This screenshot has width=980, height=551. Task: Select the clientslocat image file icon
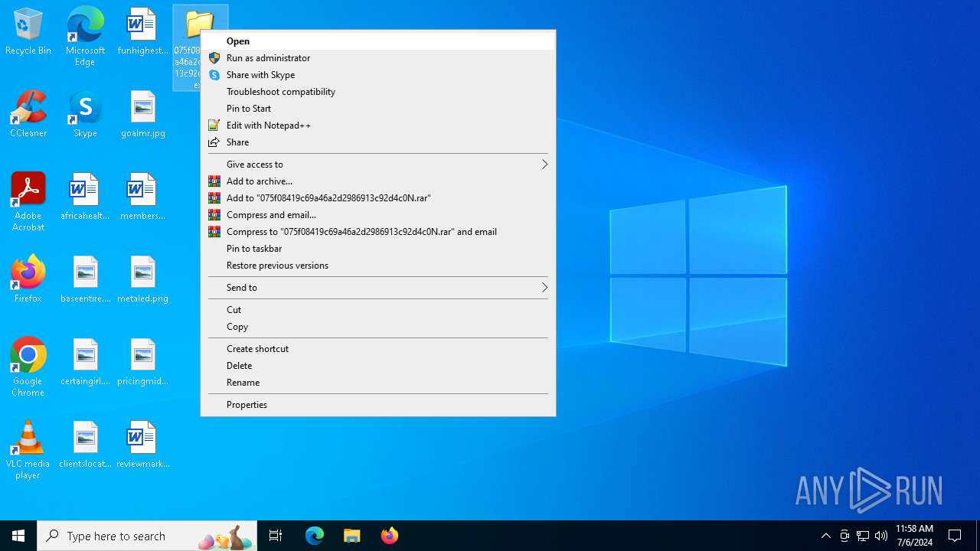[85, 445]
